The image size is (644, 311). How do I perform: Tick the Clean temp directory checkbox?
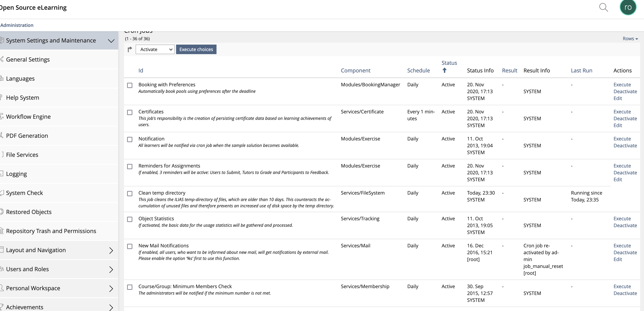pyautogui.click(x=130, y=194)
